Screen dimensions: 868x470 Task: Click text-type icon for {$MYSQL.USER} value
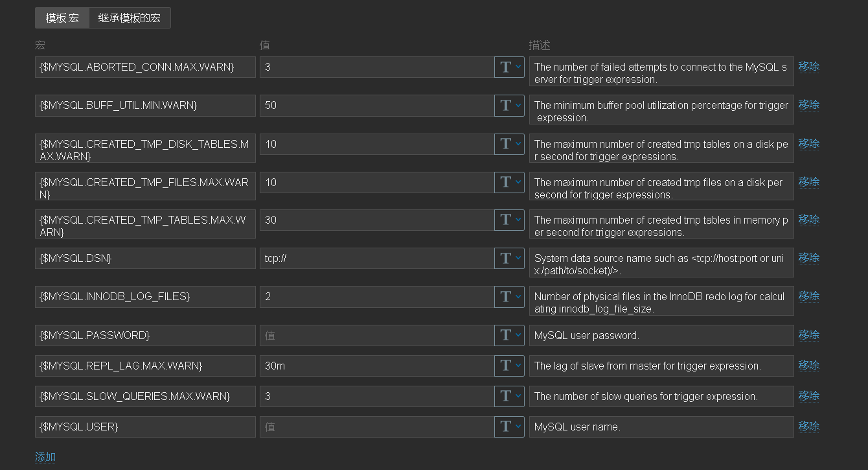509,427
